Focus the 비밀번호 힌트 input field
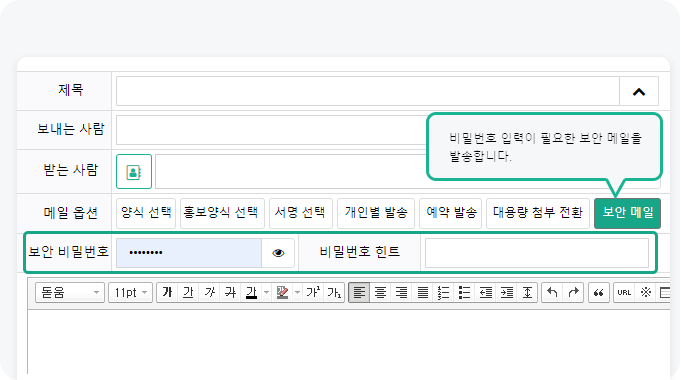 (x=537, y=252)
